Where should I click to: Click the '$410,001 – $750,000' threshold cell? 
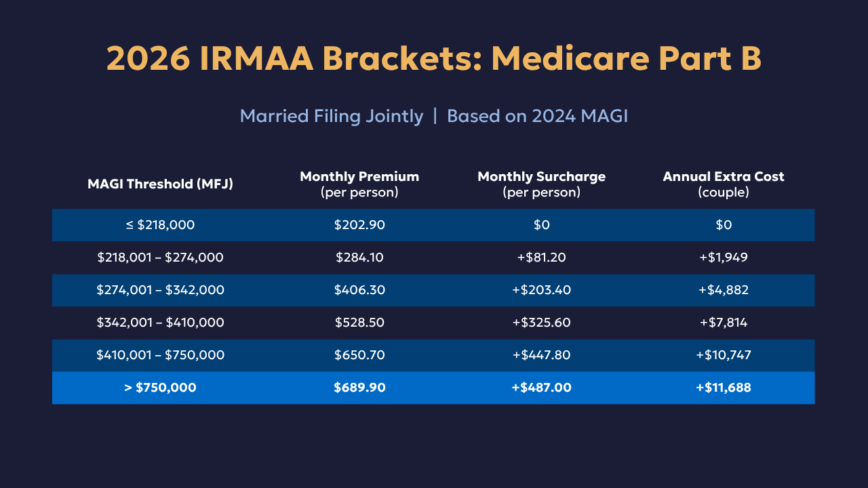tap(160, 355)
